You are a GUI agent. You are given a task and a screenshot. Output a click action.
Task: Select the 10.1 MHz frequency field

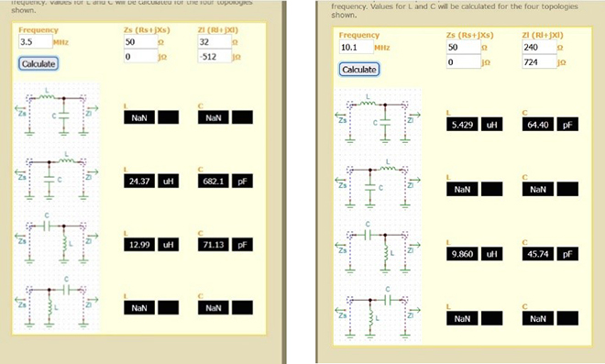357,47
